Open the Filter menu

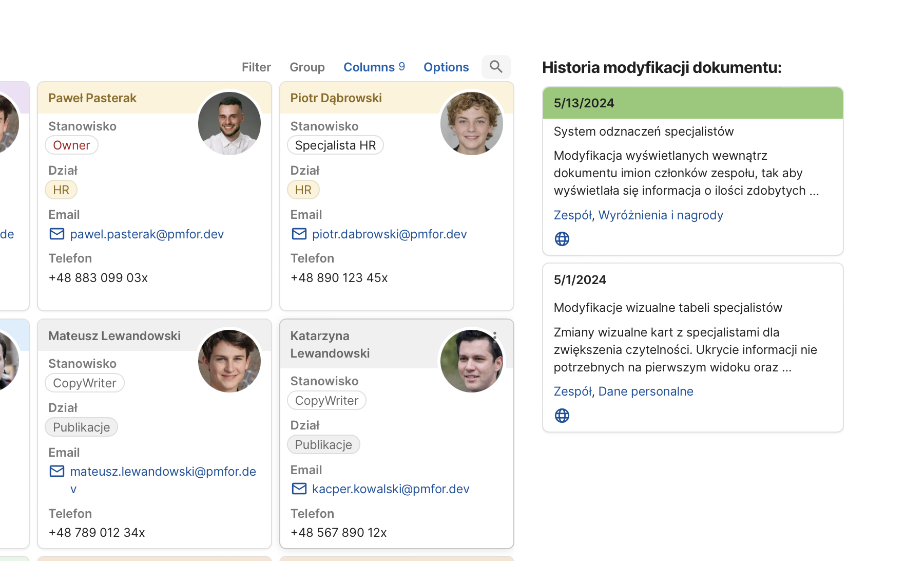(256, 67)
